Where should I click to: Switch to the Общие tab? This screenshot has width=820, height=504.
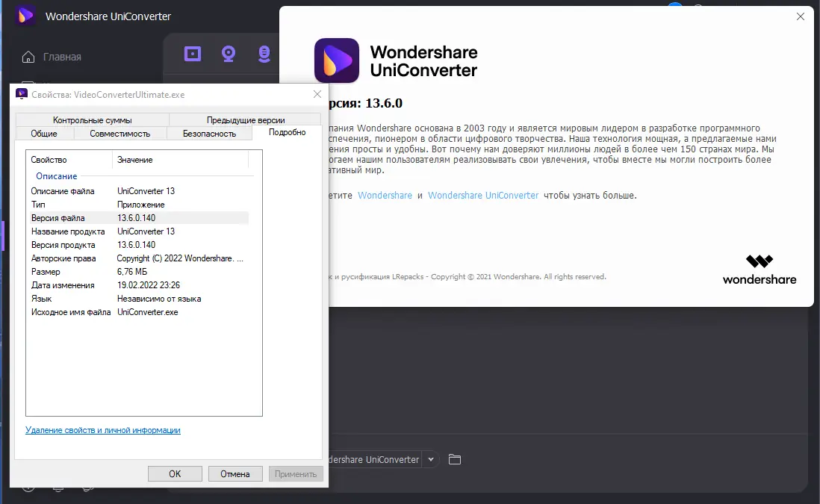click(44, 133)
